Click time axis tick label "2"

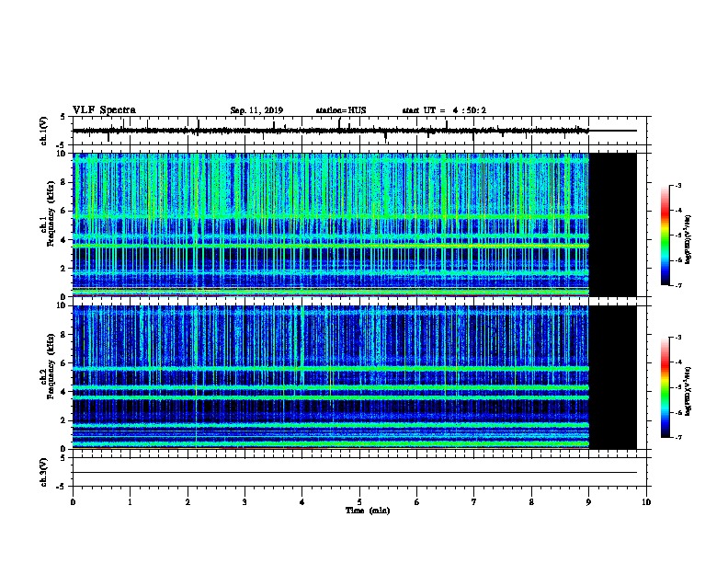pos(188,502)
